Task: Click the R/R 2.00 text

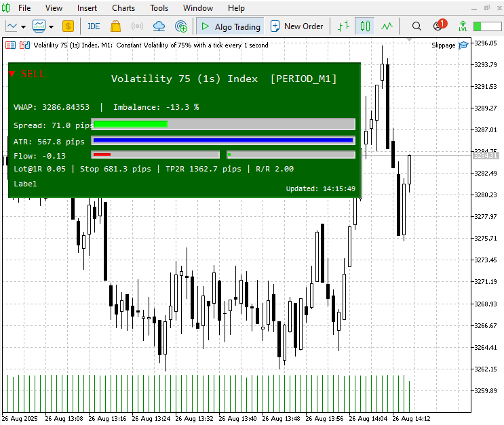Action: pos(275,169)
